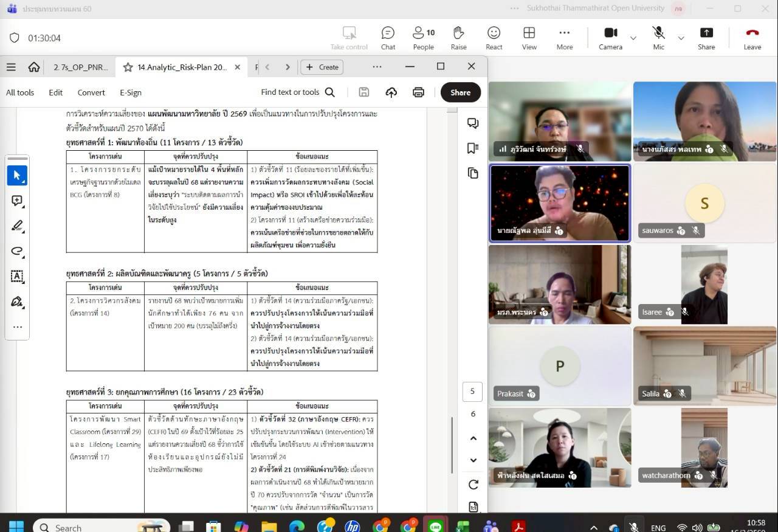Leave the Teams meeting

(x=752, y=38)
